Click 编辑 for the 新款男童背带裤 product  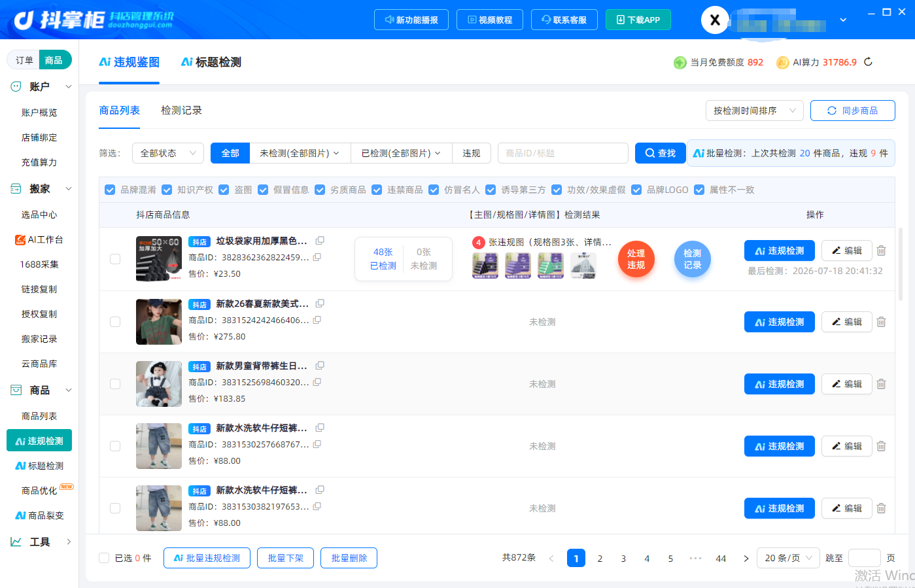pyautogui.click(x=847, y=384)
